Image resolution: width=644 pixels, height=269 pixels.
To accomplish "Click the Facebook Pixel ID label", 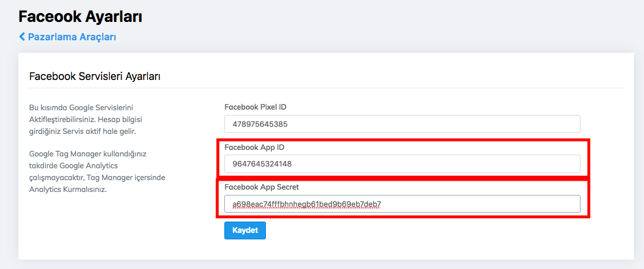I will point(255,107).
